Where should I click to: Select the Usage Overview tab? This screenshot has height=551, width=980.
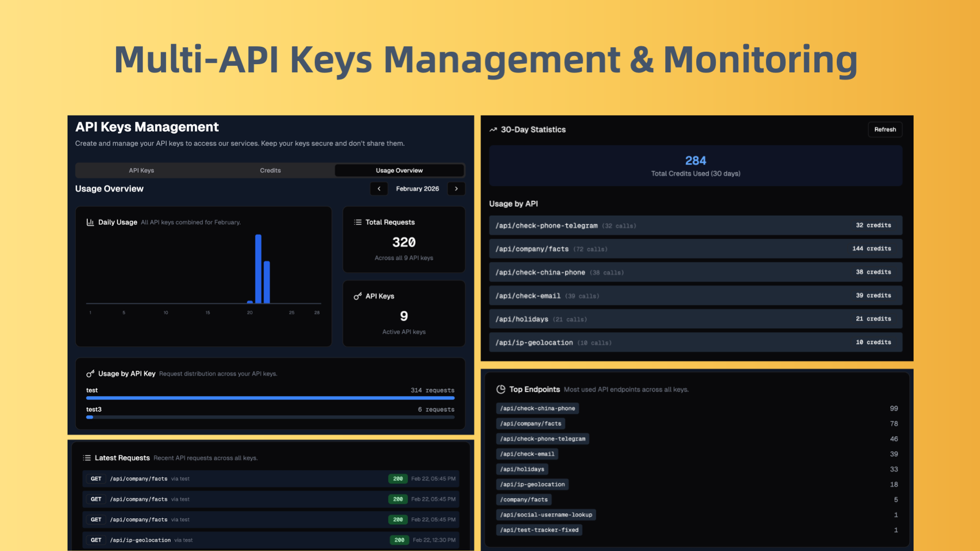pos(399,170)
